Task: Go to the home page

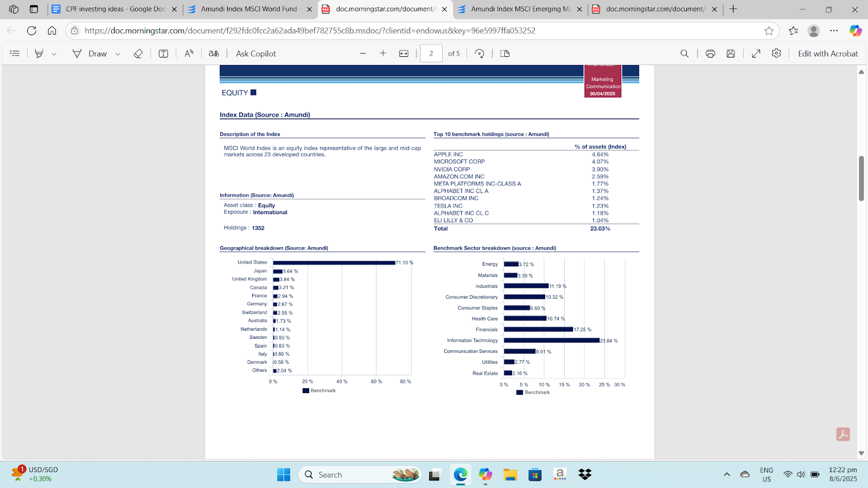Action: (x=52, y=31)
